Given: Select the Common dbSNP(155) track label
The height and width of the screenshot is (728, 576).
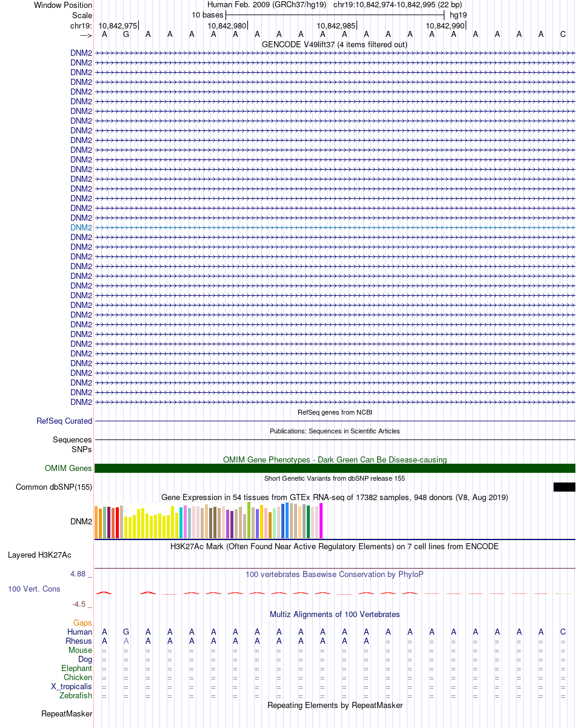Looking at the screenshot, I should 54,487.
